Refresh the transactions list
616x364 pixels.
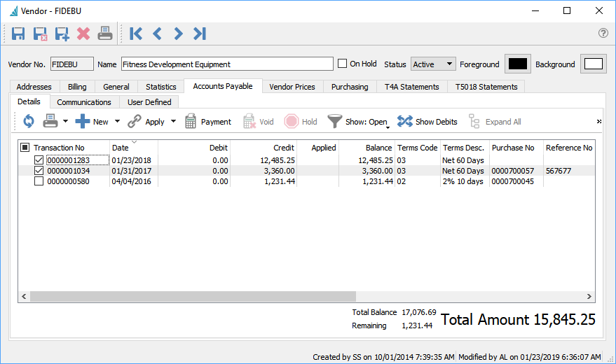29,121
